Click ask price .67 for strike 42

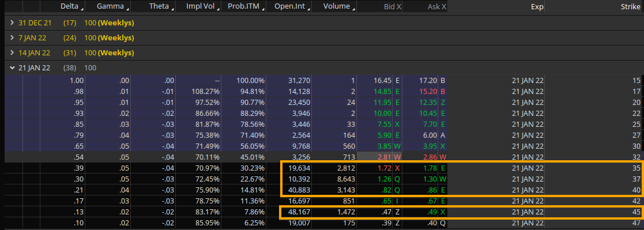(x=431, y=201)
